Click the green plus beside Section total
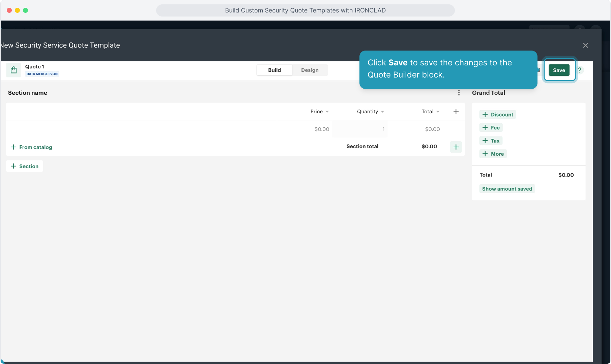This screenshot has height=364, width=611. [x=456, y=147]
